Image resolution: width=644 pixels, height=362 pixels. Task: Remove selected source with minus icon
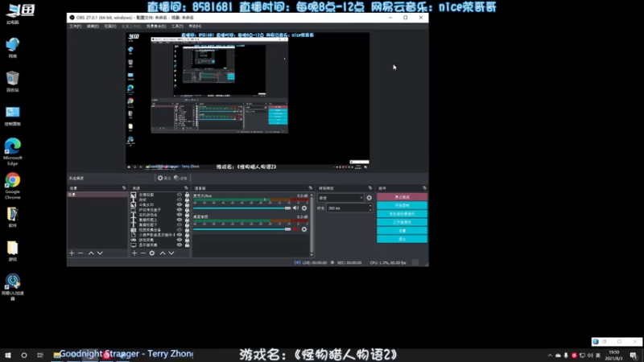click(x=143, y=253)
